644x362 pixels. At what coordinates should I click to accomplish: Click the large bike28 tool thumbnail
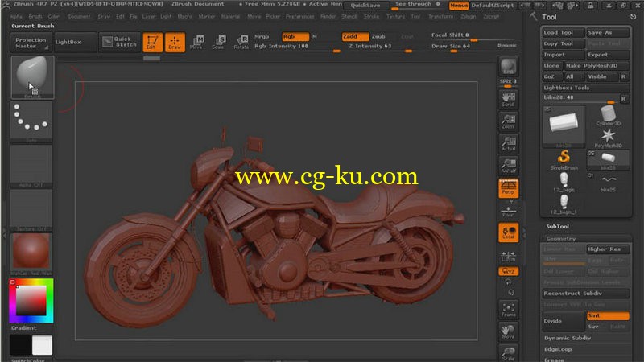point(564,126)
